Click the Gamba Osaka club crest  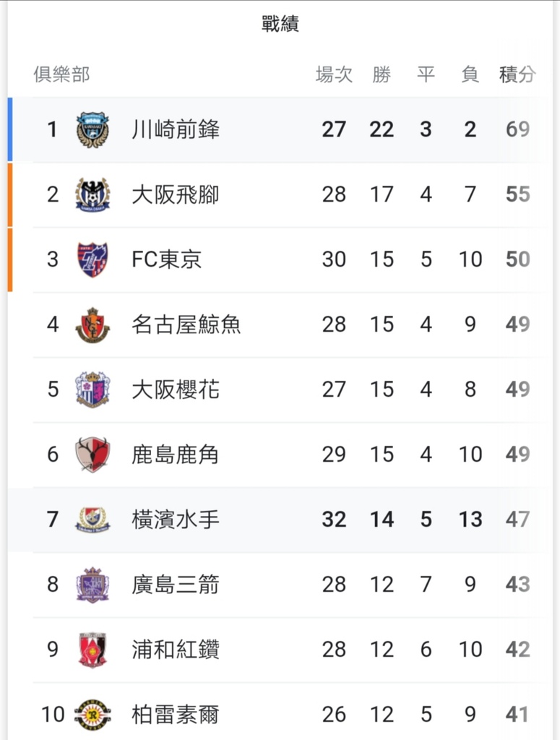click(92, 194)
